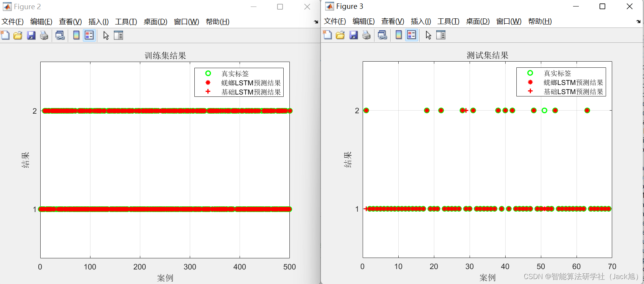Open 桌面(D) menu in Figure 3
The image size is (644, 284).
point(478,21)
